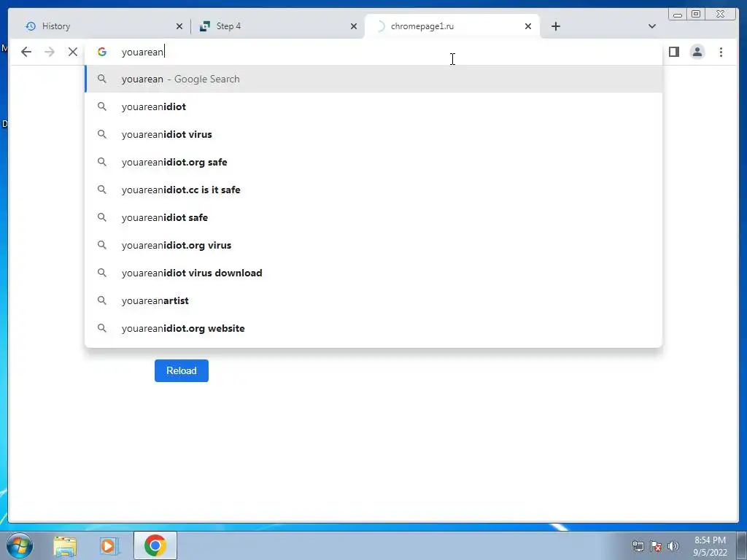
Task: Open the Chrome side panel
Action: 673,52
